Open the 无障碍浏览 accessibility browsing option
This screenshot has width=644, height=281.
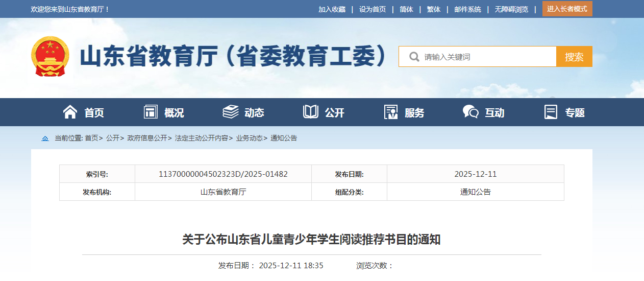[511, 9]
